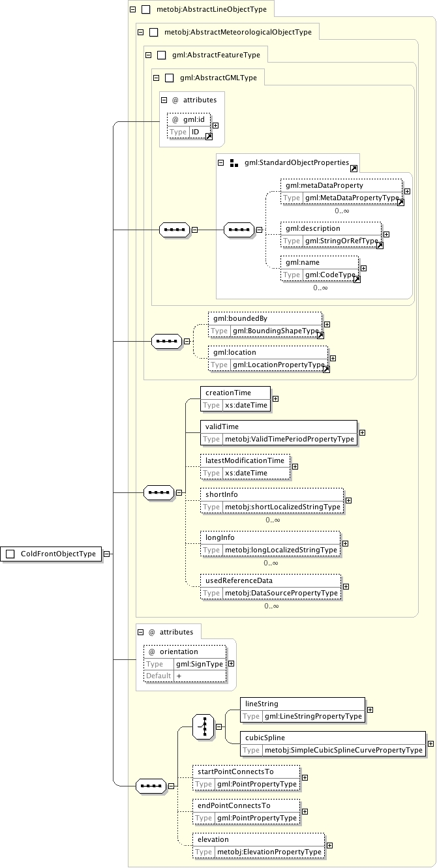
Task: Select the creationTime element name
Action: click(x=228, y=393)
